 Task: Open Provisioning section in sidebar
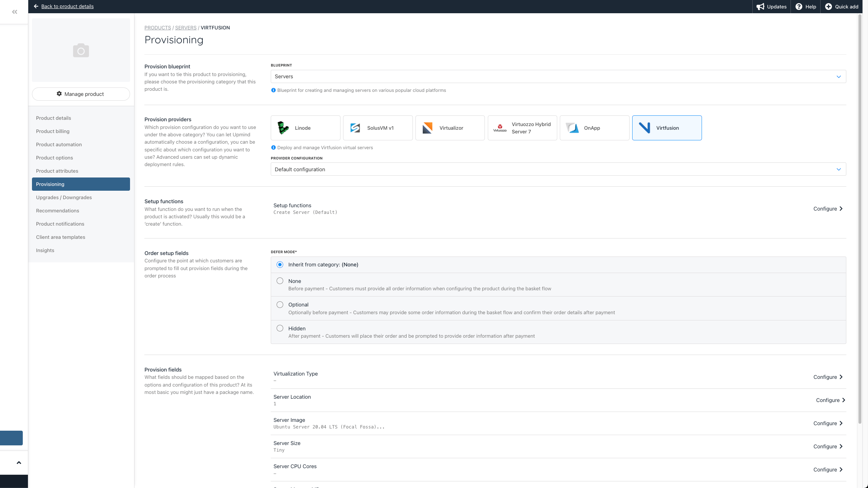click(81, 184)
